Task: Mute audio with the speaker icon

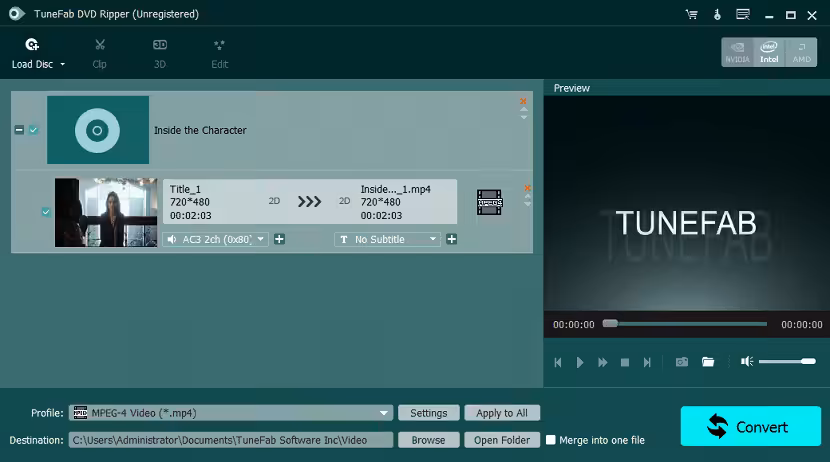Action: 746,362
